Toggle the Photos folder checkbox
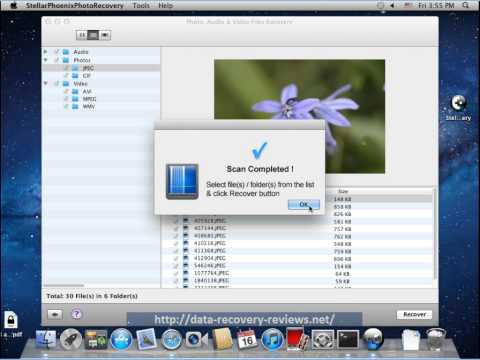 [x=57, y=60]
